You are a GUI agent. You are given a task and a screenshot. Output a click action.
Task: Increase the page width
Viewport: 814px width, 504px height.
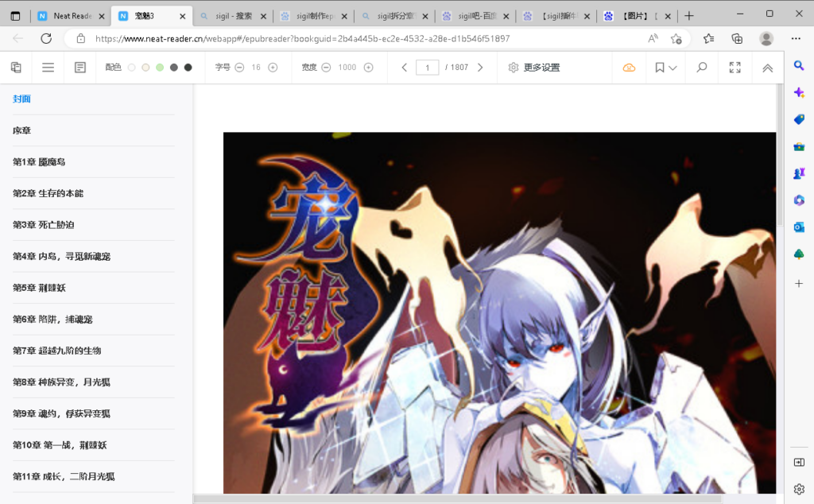click(x=368, y=68)
